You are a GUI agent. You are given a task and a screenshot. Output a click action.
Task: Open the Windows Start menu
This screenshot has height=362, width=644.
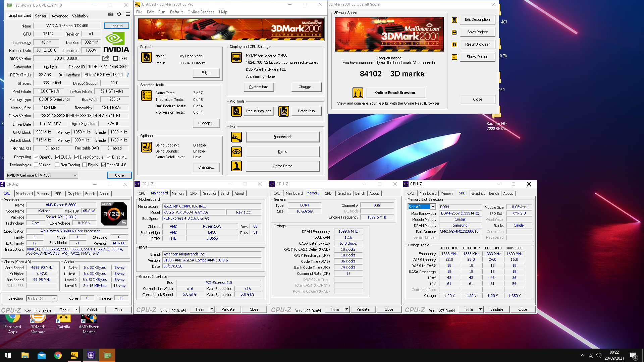[x=8, y=355]
